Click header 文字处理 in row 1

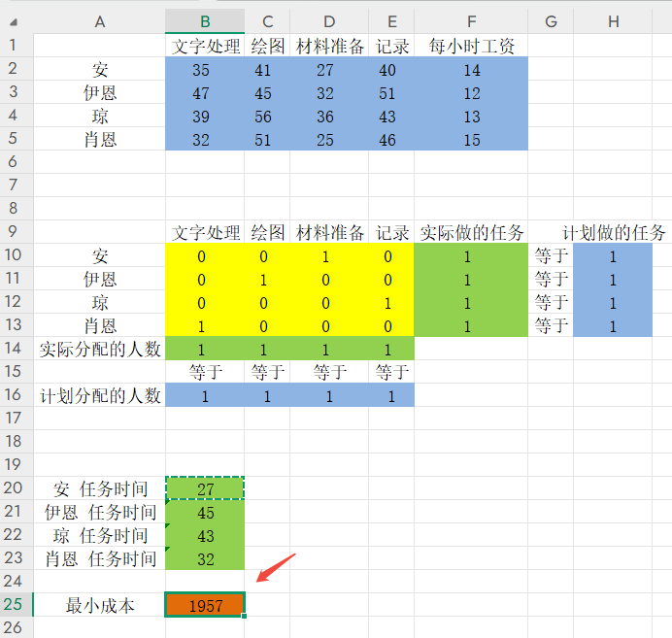(x=206, y=46)
